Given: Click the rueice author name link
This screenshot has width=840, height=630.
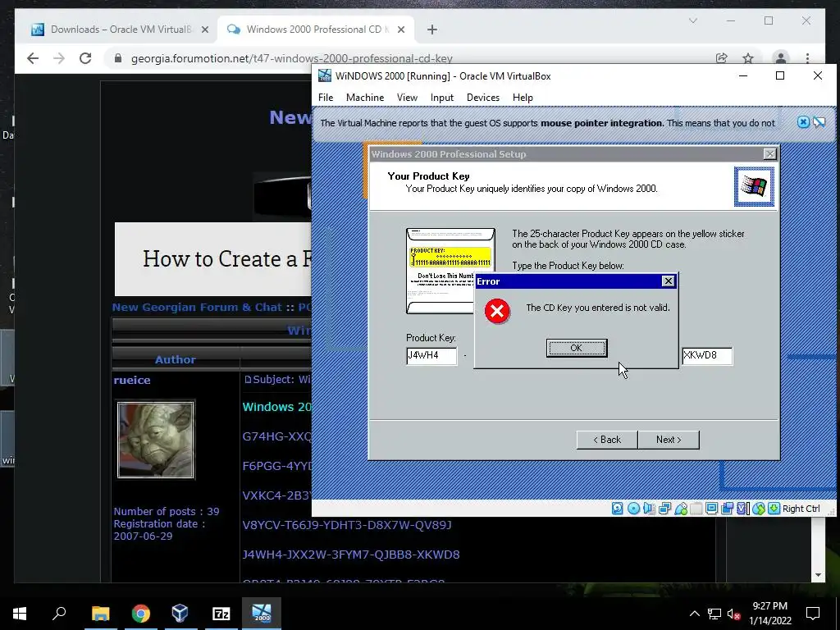Looking at the screenshot, I should (x=132, y=380).
